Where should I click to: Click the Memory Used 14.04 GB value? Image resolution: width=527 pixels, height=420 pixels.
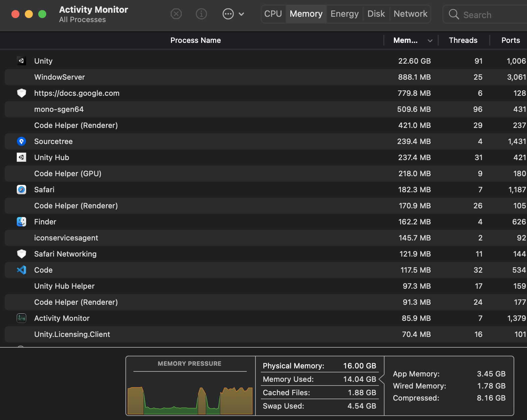point(360,379)
